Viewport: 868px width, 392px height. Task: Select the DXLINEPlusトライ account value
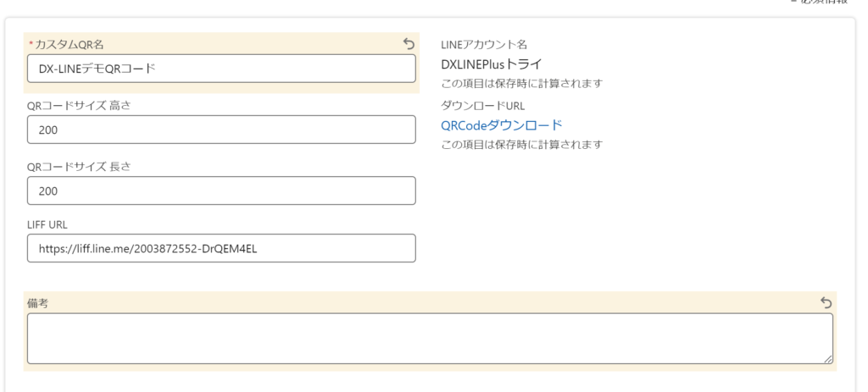[491, 63]
